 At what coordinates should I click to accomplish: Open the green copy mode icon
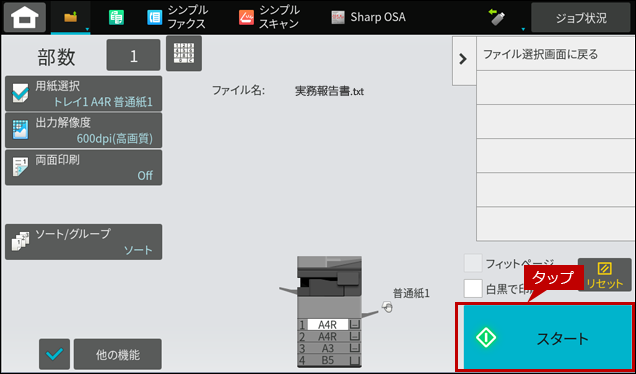[116, 18]
